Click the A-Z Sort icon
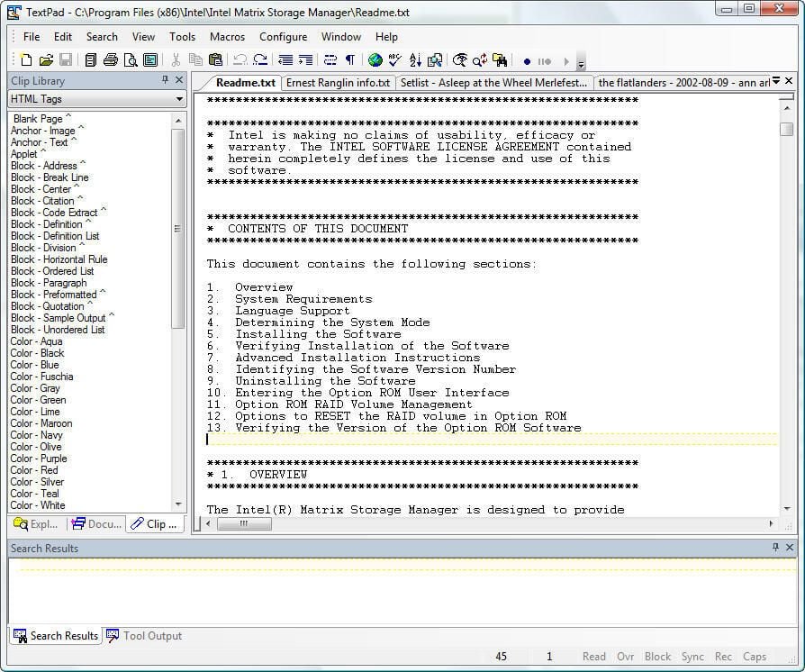The height and width of the screenshot is (672, 805). click(415, 60)
